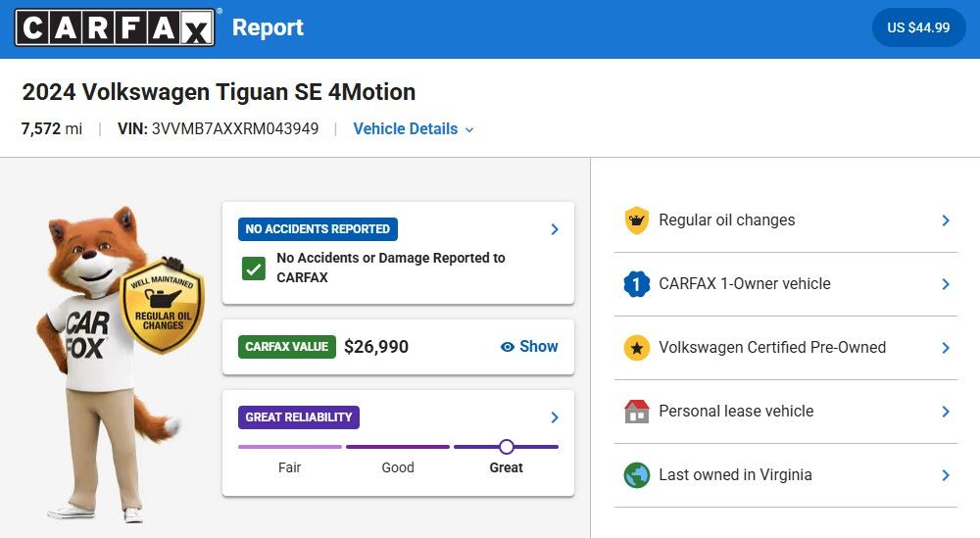The height and width of the screenshot is (538, 980).
Task: Click the Well Maintained gold shield badge
Action: point(162,307)
